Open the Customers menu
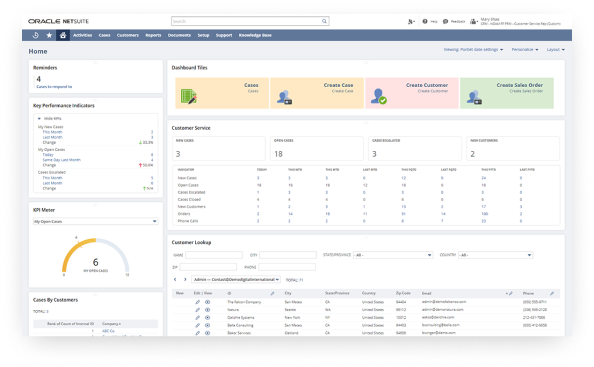Image resolution: width=594 pixels, height=367 pixels. point(128,35)
